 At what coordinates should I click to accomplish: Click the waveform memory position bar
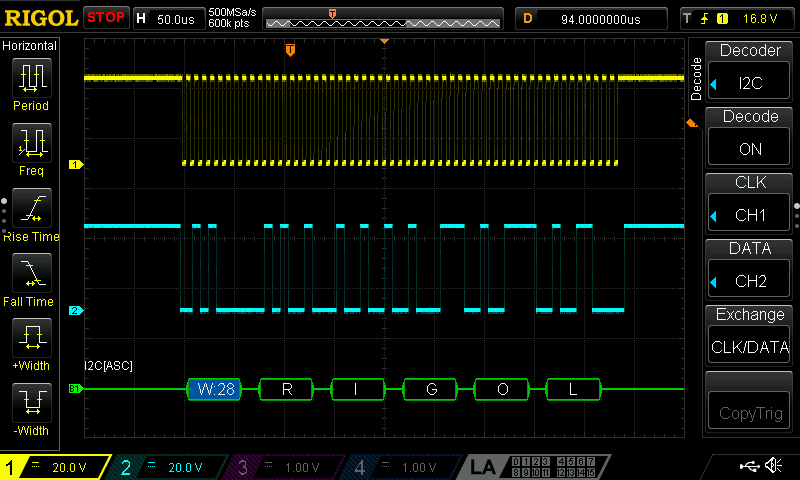click(383, 19)
